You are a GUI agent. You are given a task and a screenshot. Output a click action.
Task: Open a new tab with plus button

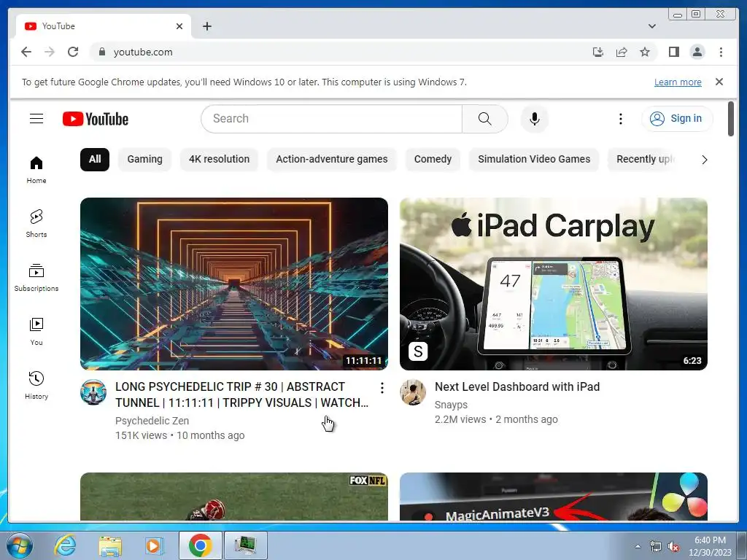[x=206, y=26]
